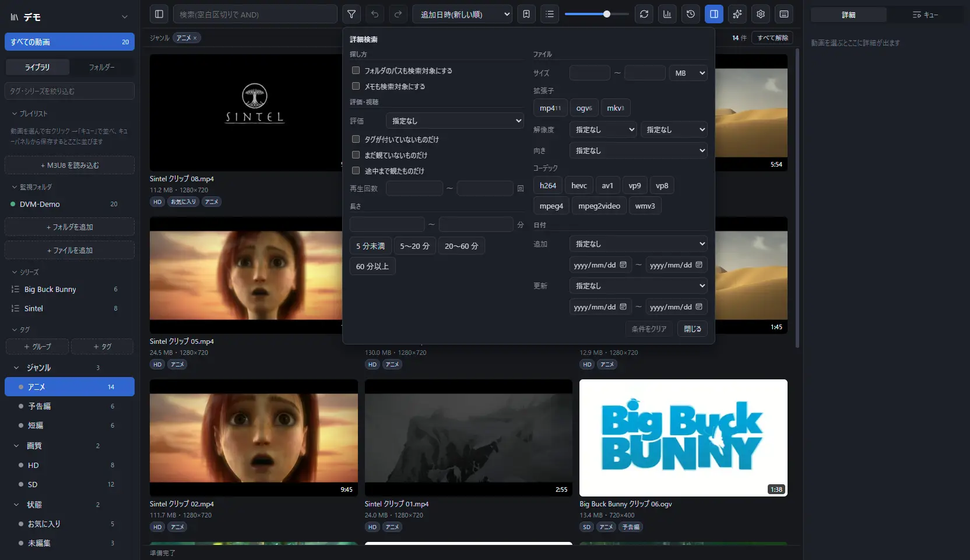This screenshot has width=970, height=560.
Task: Open the first 解像度 resolution dropdown
Action: point(603,129)
